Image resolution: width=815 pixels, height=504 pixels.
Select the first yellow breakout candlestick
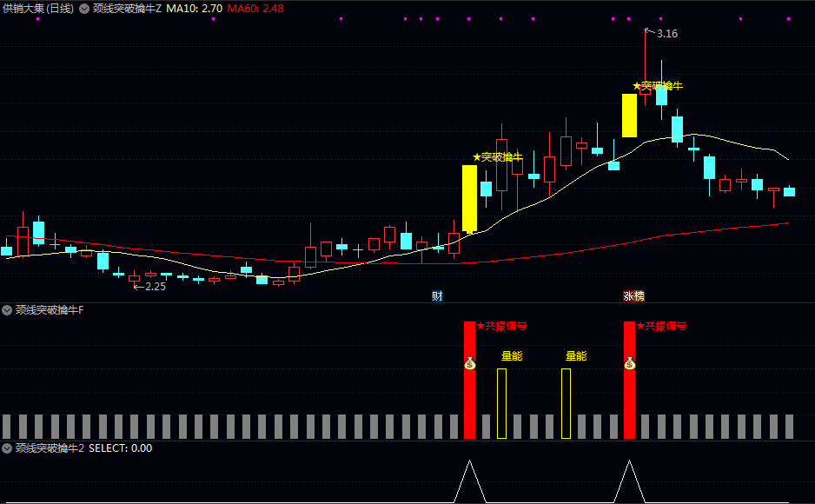[469, 198]
